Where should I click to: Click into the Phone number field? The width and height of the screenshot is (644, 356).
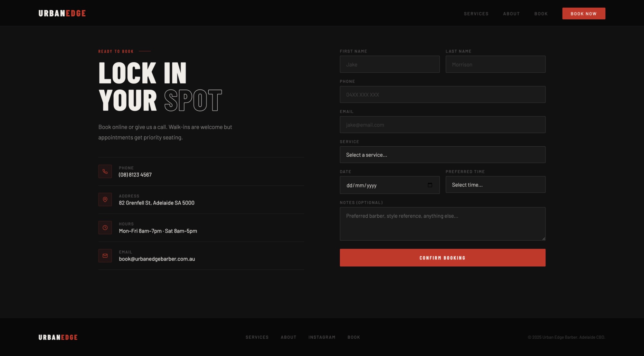point(442,95)
